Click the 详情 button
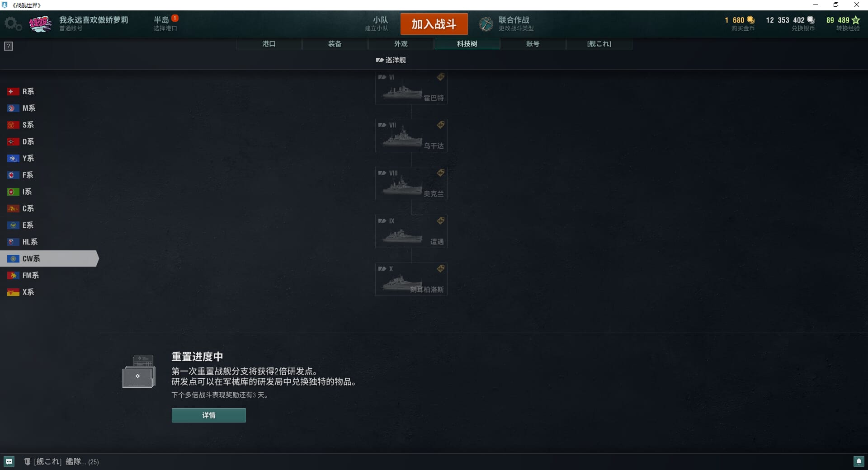Viewport: 868px width, 470px height. pos(209,415)
